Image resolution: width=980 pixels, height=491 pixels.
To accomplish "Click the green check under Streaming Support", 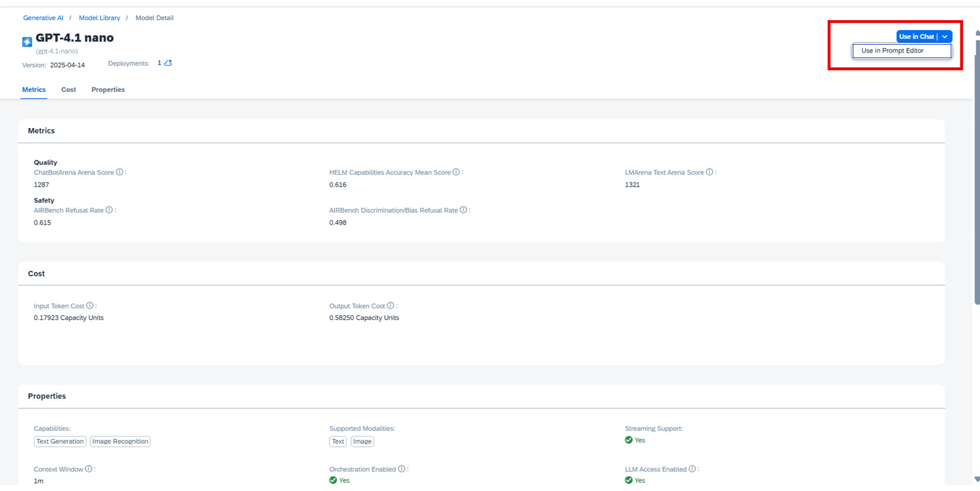I will tap(628, 440).
